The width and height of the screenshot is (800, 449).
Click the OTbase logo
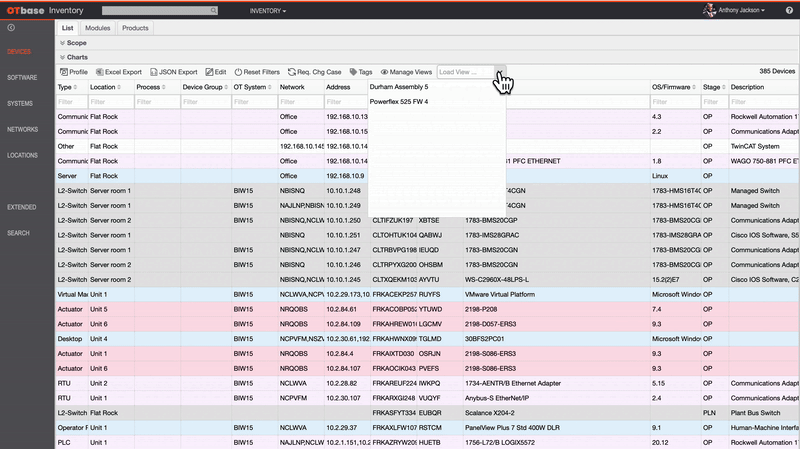coord(26,10)
